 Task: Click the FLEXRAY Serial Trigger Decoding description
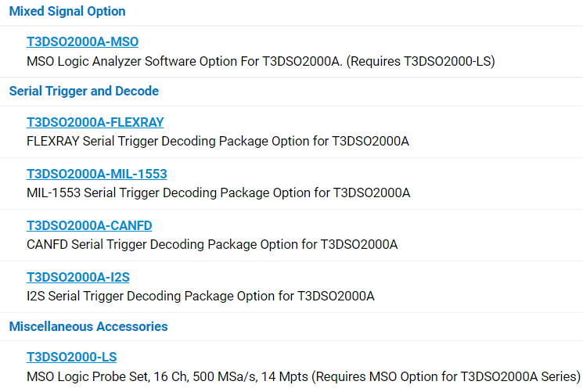pos(157,142)
